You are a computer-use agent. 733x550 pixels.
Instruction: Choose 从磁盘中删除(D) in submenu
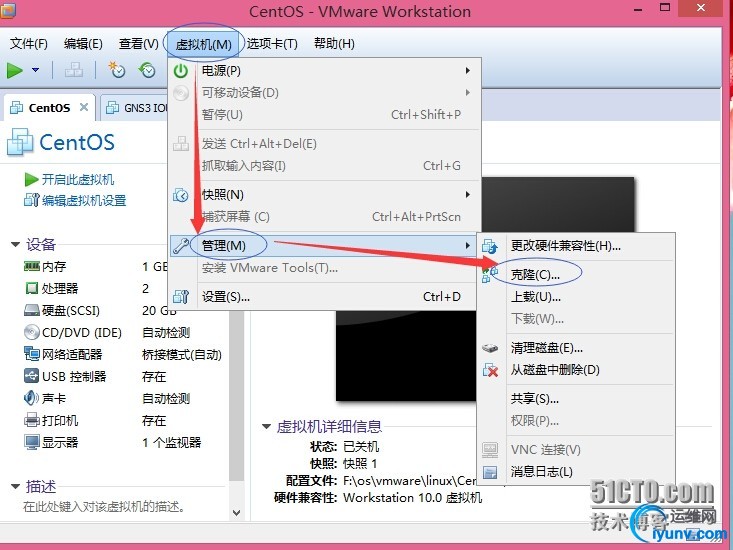pos(576,370)
